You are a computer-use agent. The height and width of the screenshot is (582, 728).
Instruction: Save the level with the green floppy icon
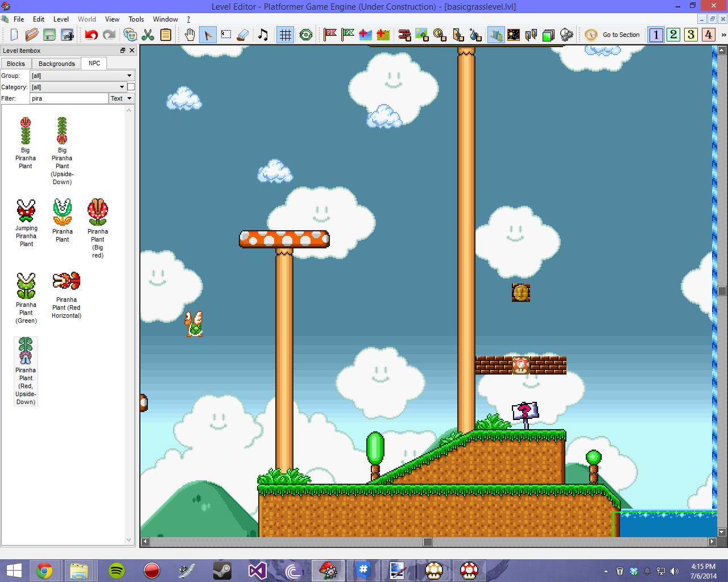[x=49, y=35]
